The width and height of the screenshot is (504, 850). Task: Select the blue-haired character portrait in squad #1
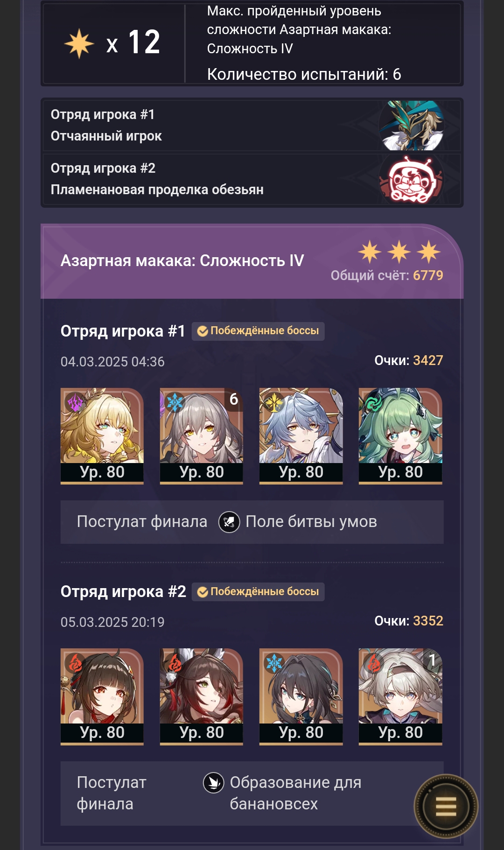point(301,436)
